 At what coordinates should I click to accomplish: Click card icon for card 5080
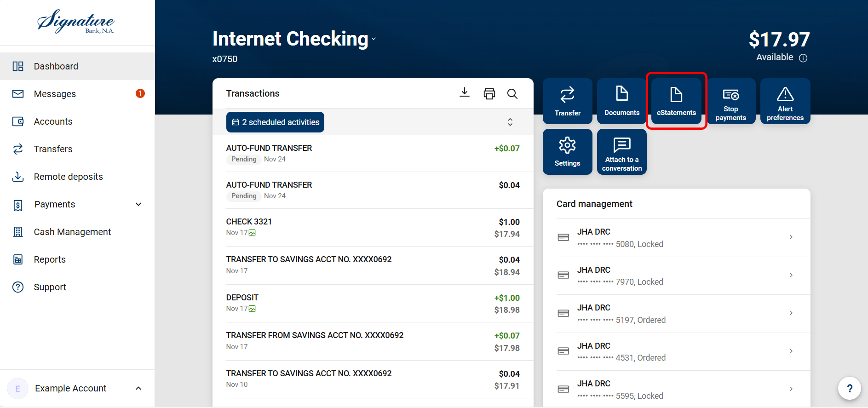pyautogui.click(x=563, y=237)
